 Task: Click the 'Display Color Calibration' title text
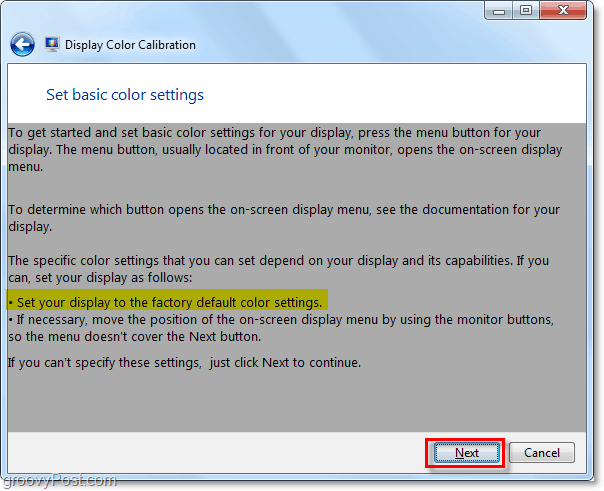coord(130,45)
